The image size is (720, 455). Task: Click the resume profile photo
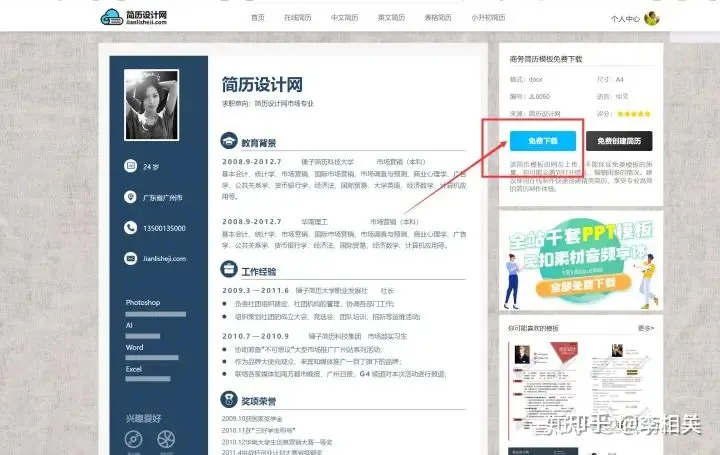(x=152, y=105)
